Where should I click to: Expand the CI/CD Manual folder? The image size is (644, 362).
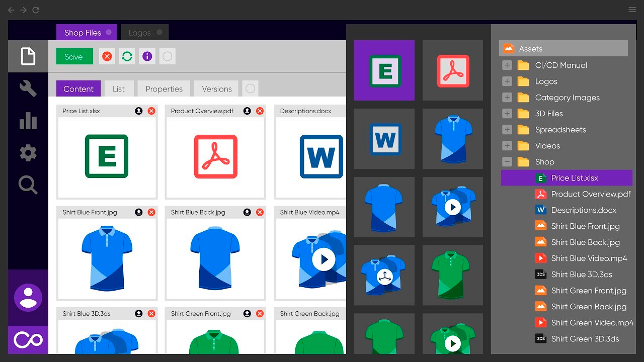[507, 65]
